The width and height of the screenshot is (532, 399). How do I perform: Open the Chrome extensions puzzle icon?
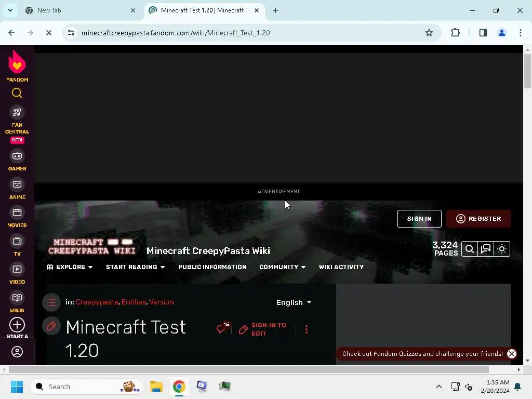(455, 33)
